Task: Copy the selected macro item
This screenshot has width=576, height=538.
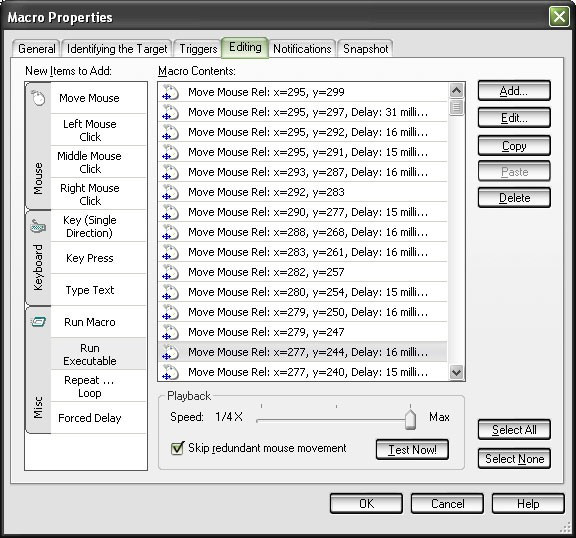Action: (x=514, y=146)
